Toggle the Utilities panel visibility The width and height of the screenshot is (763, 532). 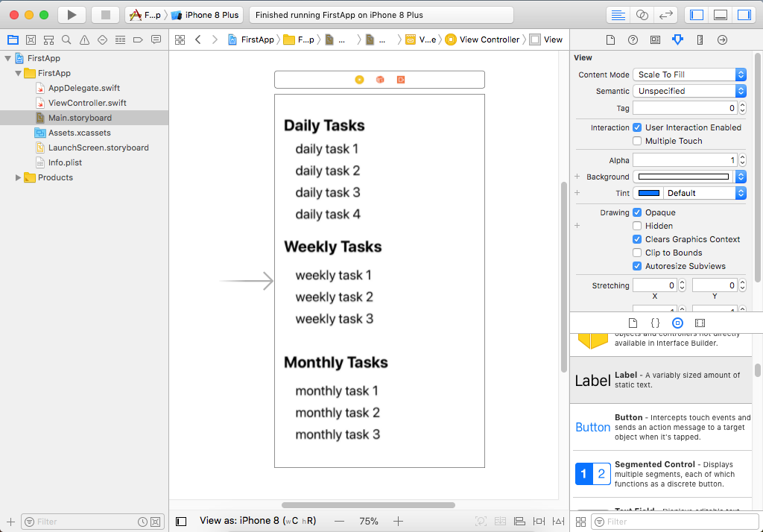point(744,15)
